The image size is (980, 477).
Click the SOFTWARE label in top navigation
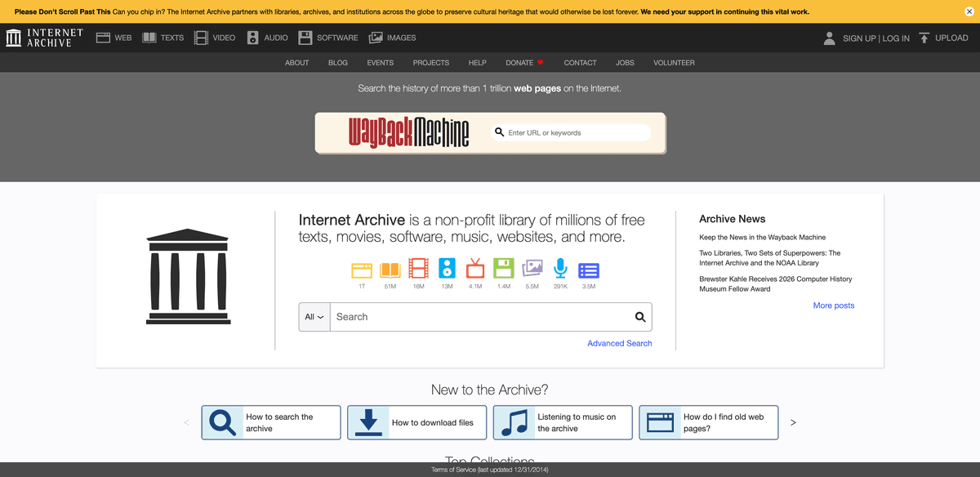pyautogui.click(x=337, y=38)
